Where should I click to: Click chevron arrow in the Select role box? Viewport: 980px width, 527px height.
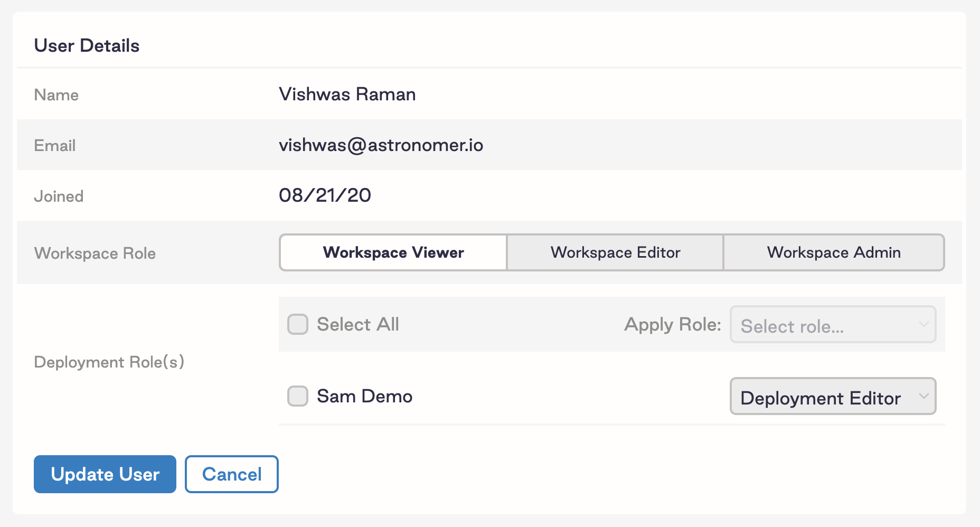924,324
